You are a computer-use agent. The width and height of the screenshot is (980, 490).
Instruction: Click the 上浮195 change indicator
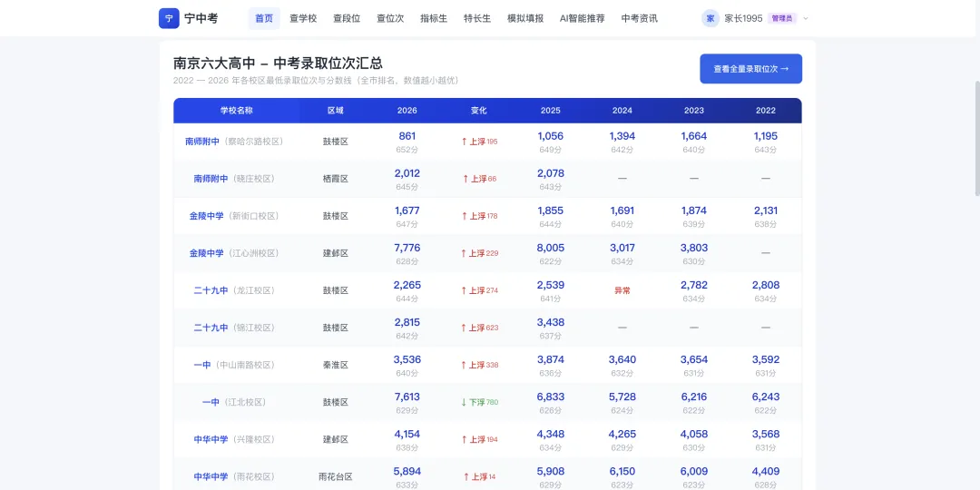click(479, 142)
